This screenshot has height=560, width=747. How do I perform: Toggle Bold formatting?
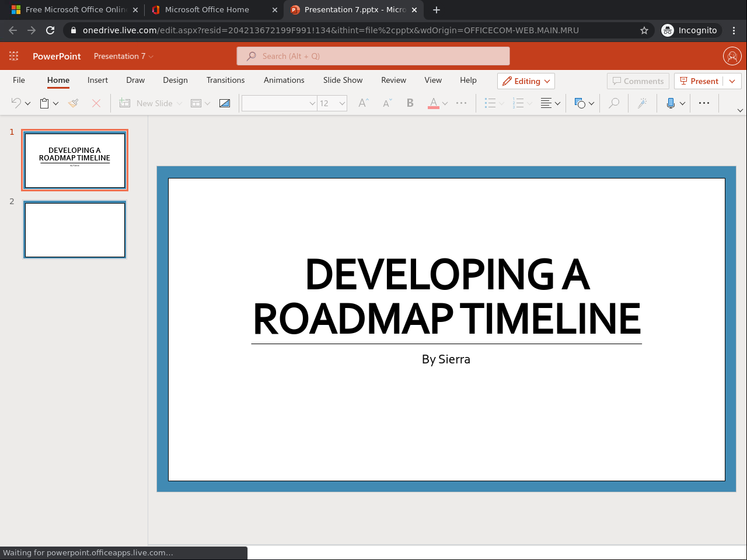tap(410, 103)
